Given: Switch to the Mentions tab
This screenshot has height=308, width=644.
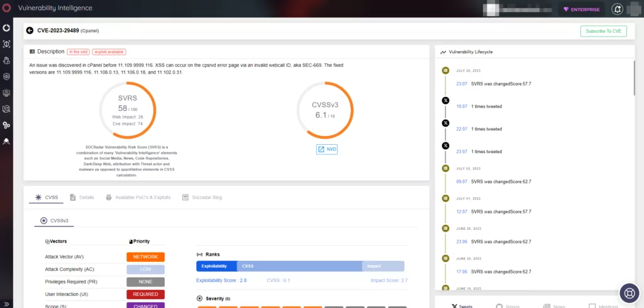Looking at the screenshot, I should point(603,306).
